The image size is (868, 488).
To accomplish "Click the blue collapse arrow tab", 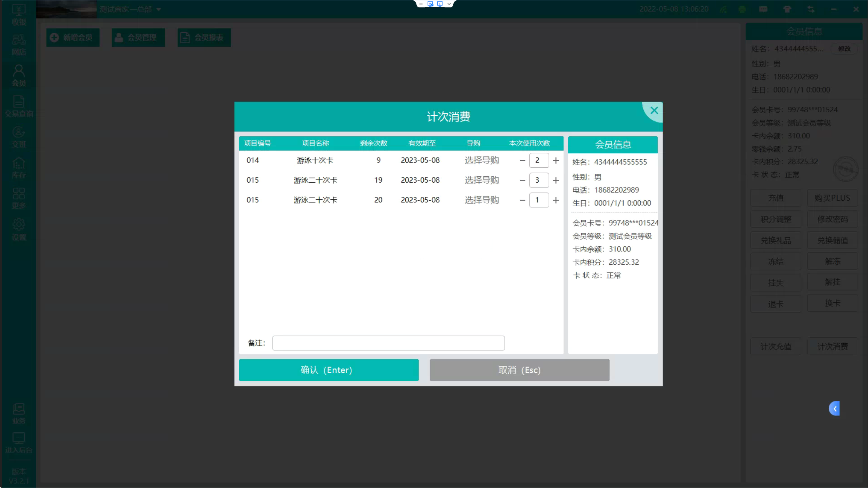I will pyautogui.click(x=834, y=409).
